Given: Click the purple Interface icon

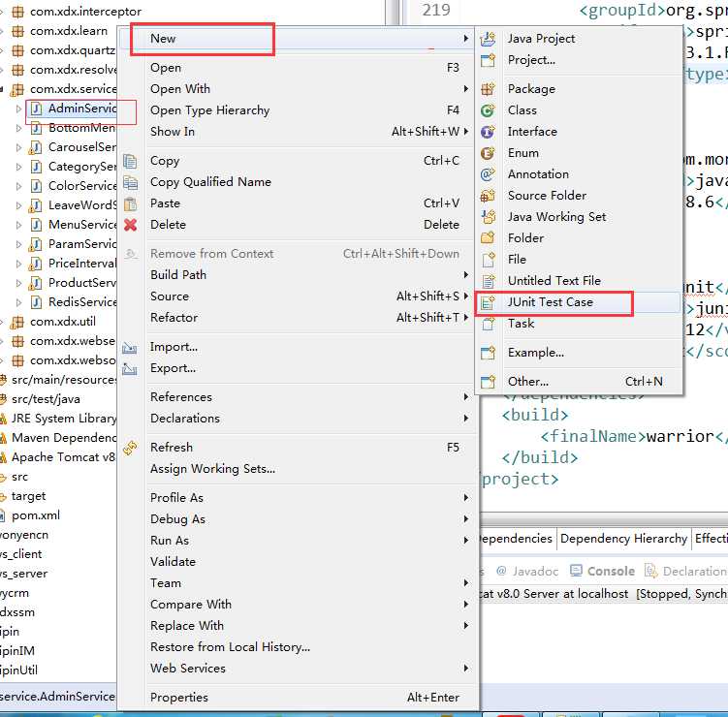Looking at the screenshot, I should pos(488,132).
